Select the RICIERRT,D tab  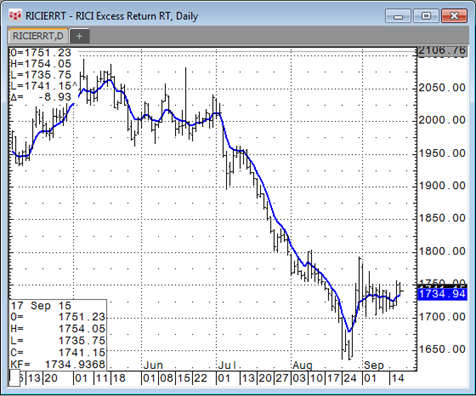pyautogui.click(x=38, y=36)
